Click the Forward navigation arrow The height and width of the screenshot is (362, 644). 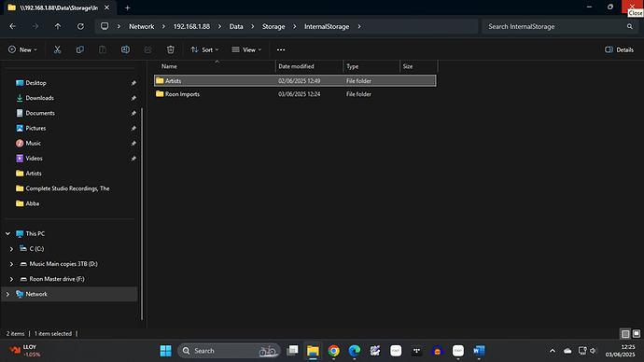(x=35, y=26)
